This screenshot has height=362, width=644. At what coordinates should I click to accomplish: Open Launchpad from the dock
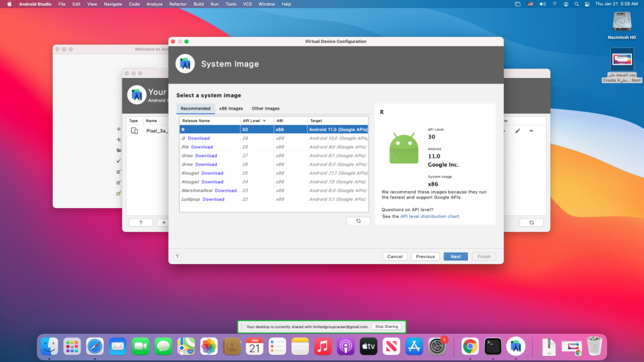(x=72, y=346)
